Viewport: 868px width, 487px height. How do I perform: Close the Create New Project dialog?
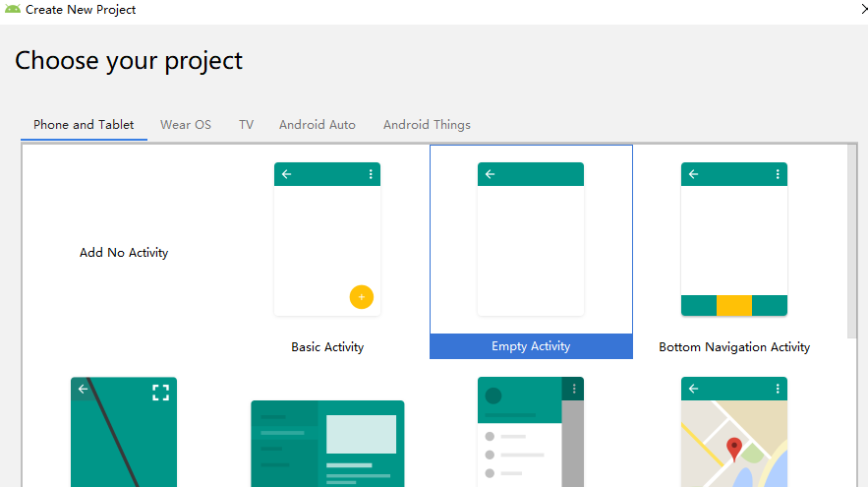pos(863,10)
